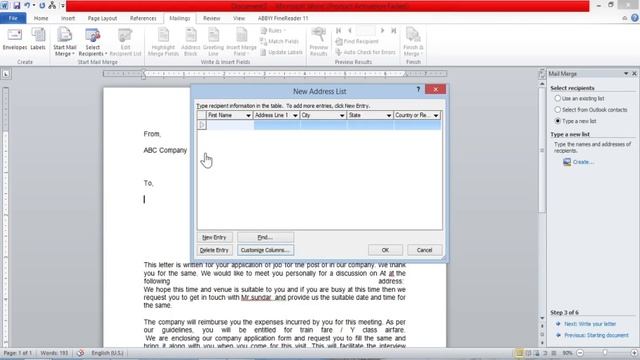The image size is (640, 360).
Task: Close the Mail Merge task pane
Action: 635,73
